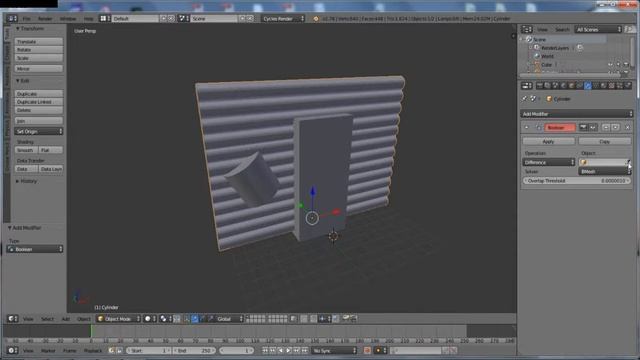
Task: Open the File menu
Action: [x=27, y=18]
